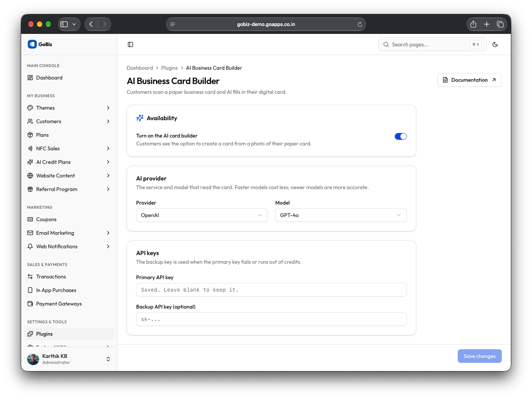Open Karthik KB account switcher

108,359
